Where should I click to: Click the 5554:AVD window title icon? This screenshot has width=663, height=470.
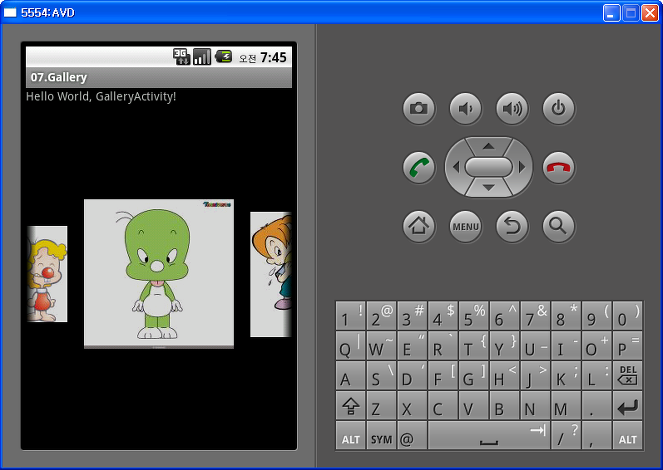click(x=10, y=13)
